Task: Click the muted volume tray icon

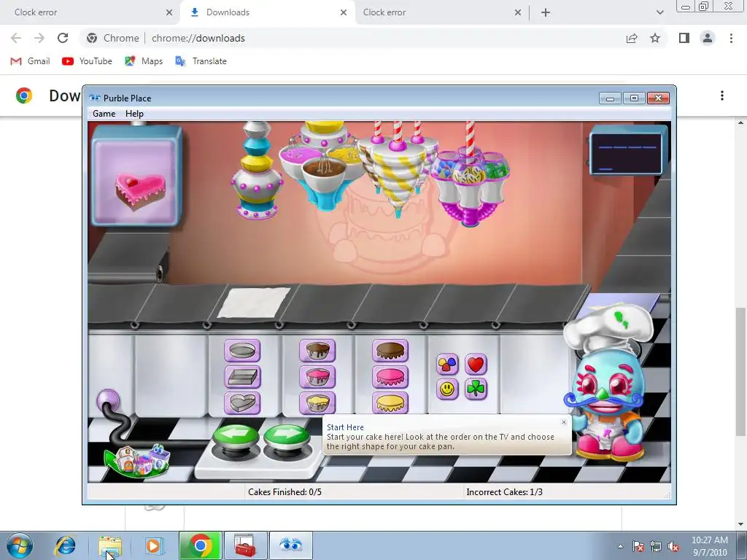Action: point(673,546)
